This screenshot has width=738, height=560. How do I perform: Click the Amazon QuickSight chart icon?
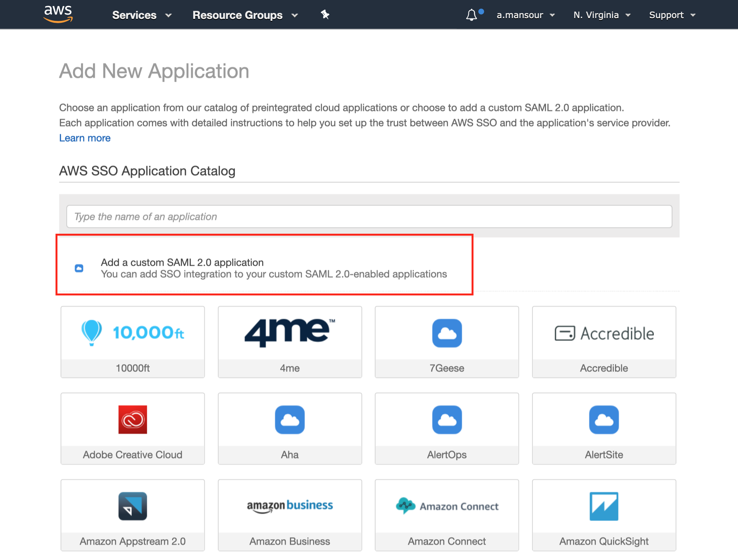tap(604, 506)
